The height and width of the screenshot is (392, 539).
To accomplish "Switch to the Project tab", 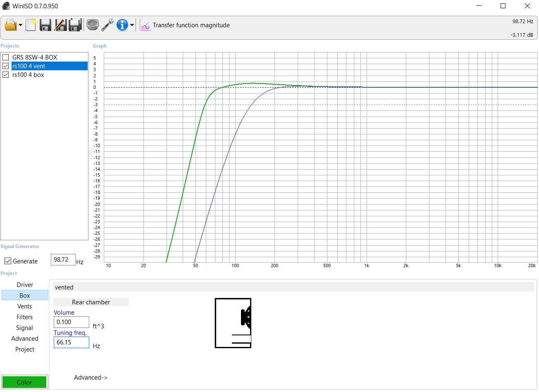I will (25, 349).
